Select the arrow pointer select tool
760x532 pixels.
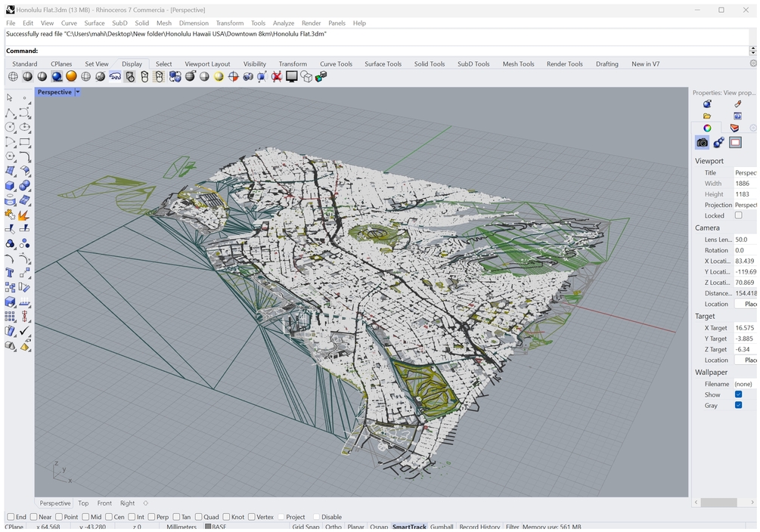tap(10, 98)
